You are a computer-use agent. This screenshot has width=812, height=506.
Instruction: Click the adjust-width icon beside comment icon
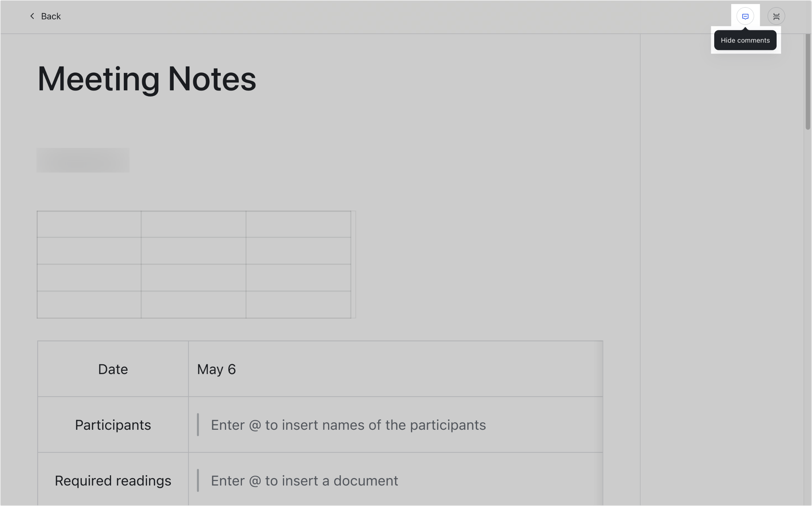click(x=776, y=16)
